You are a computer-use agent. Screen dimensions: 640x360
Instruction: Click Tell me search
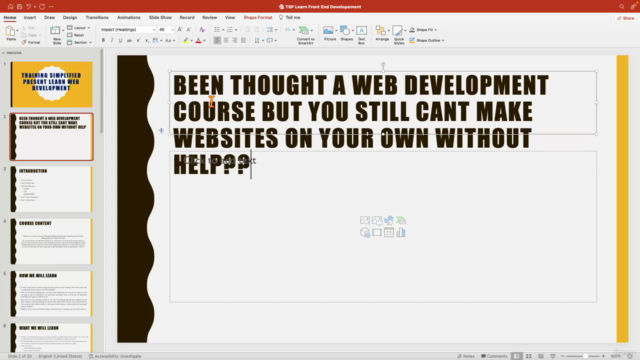[289, 18]
